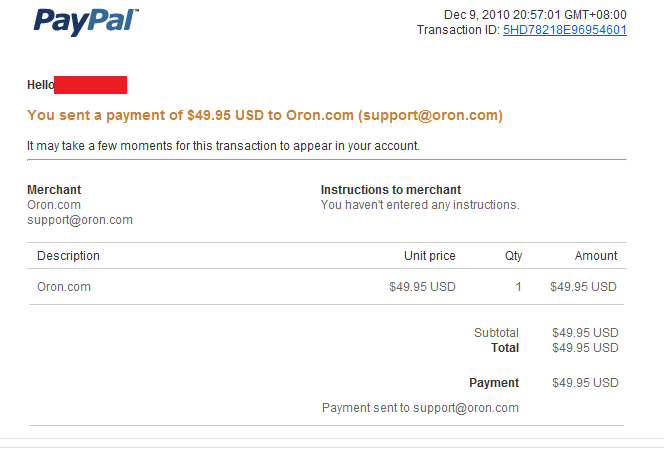Click the Unit price column header
Screen dimensions: 664x454
point(429,256)
